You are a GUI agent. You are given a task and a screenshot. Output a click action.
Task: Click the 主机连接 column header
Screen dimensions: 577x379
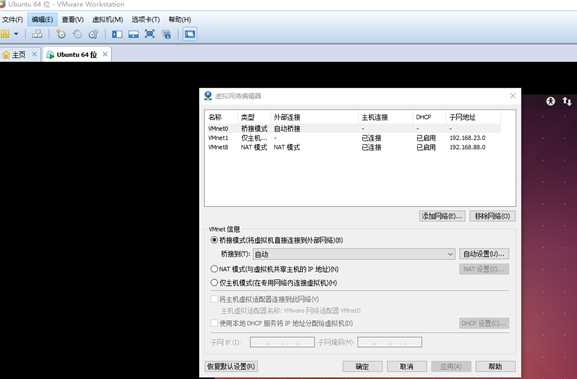(375, 117)
